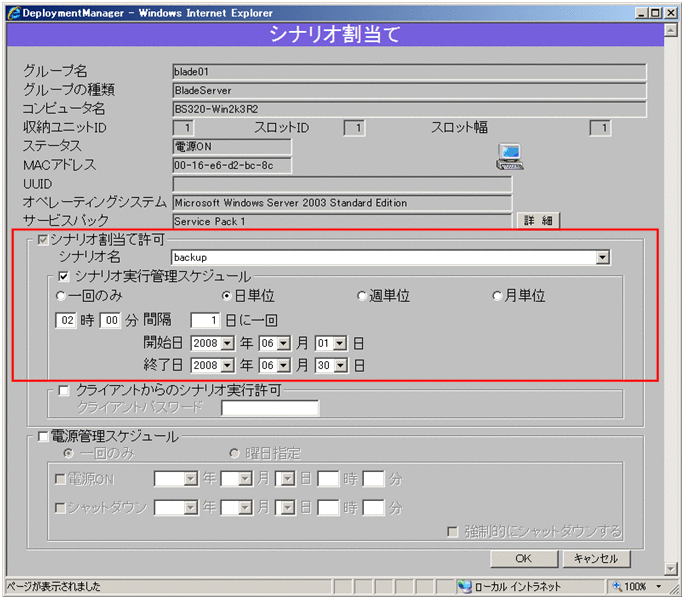
Task: Click the BS320-Win2k3R2 computer name field
Action: 409,109
